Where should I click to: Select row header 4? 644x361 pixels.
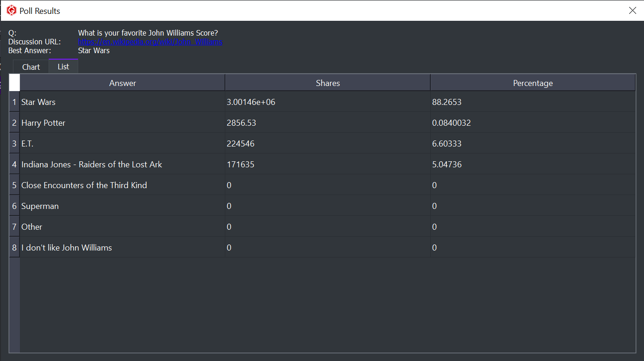click(x=14, y=164)
